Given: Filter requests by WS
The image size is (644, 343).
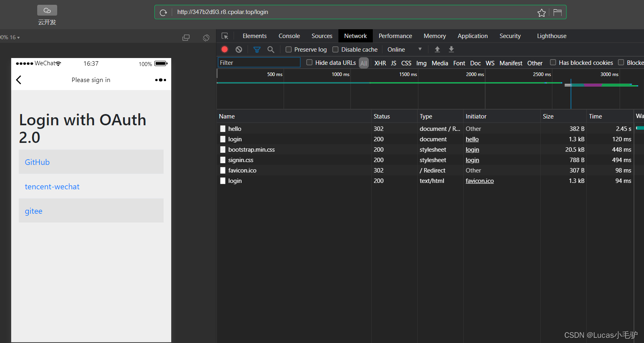Looking at the screenshot, I should point(490,63).
